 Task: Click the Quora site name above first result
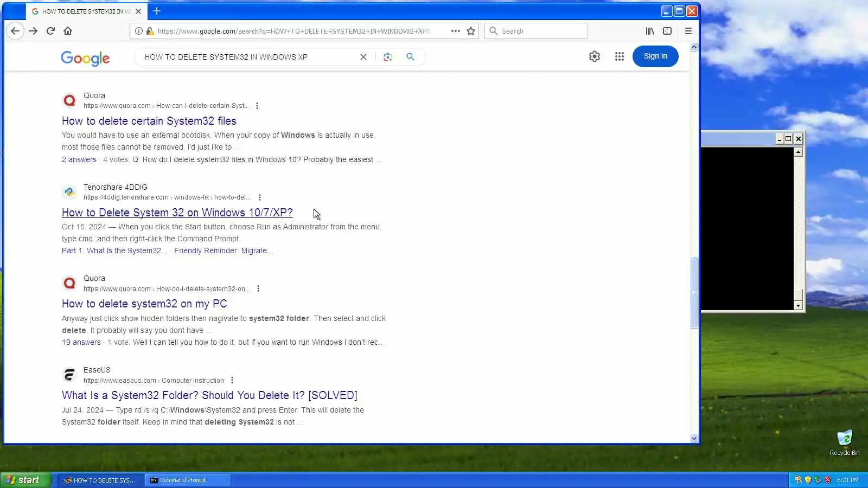[x=94, y=95]
